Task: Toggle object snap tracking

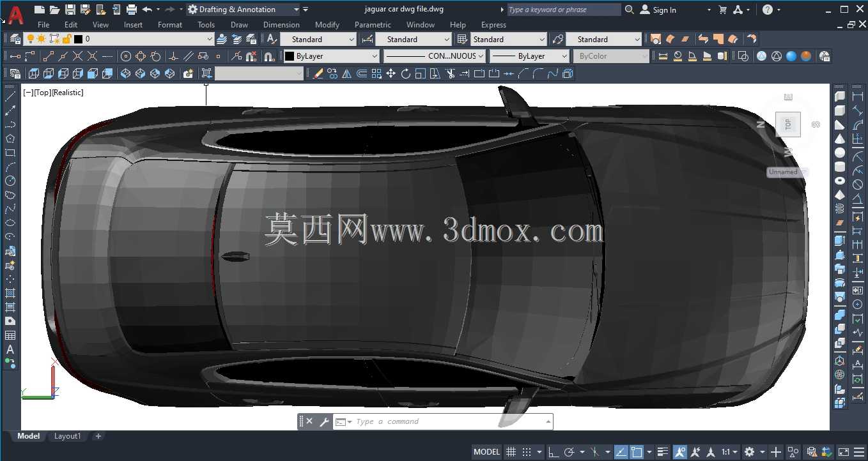Action: 621,452
